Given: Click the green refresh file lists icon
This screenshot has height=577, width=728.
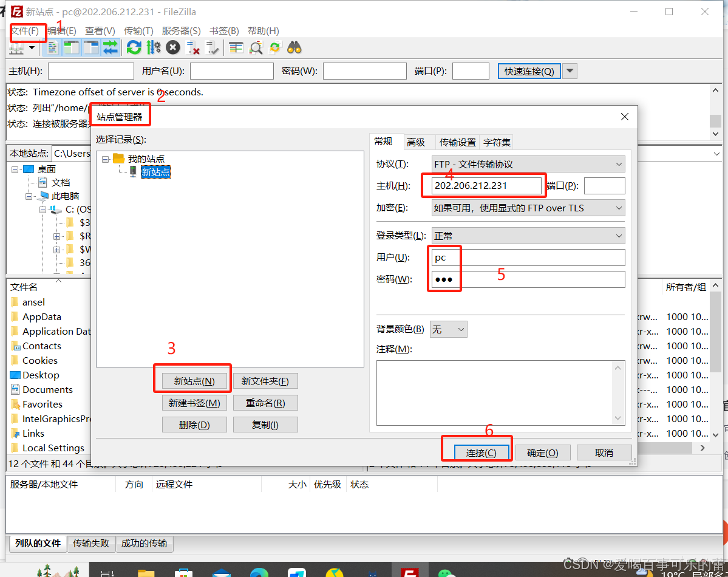Looking at the screenshot, I should 134,48.
